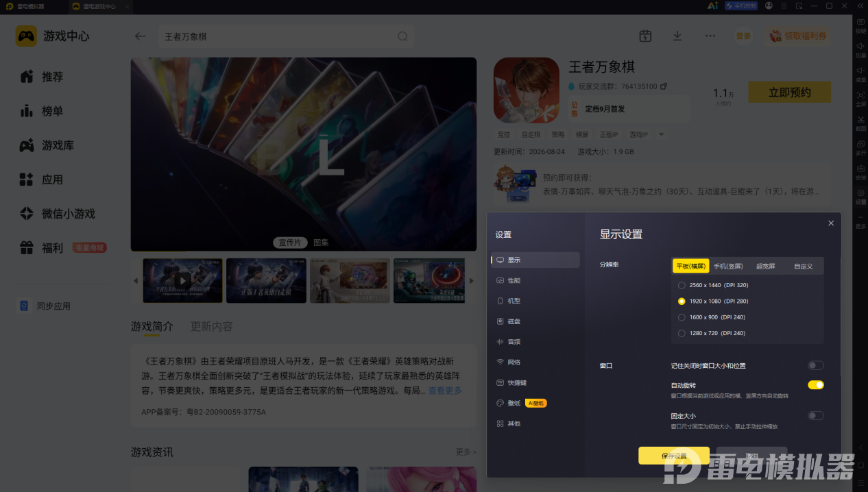Open 音频 settings category
Screen dimensions: 868x492
click(x=535, y=341)
